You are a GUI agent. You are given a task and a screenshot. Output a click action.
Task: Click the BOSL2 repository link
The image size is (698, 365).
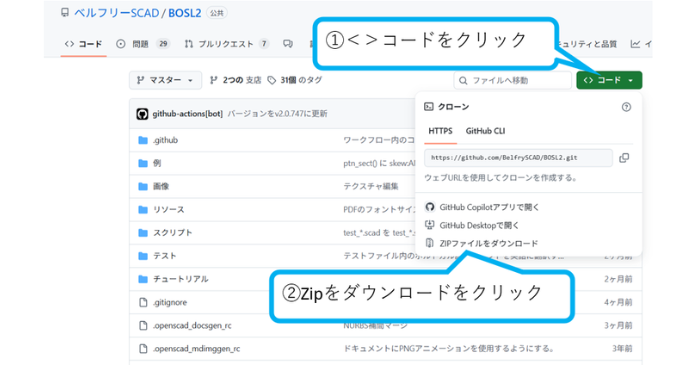(x=184, y=13)
